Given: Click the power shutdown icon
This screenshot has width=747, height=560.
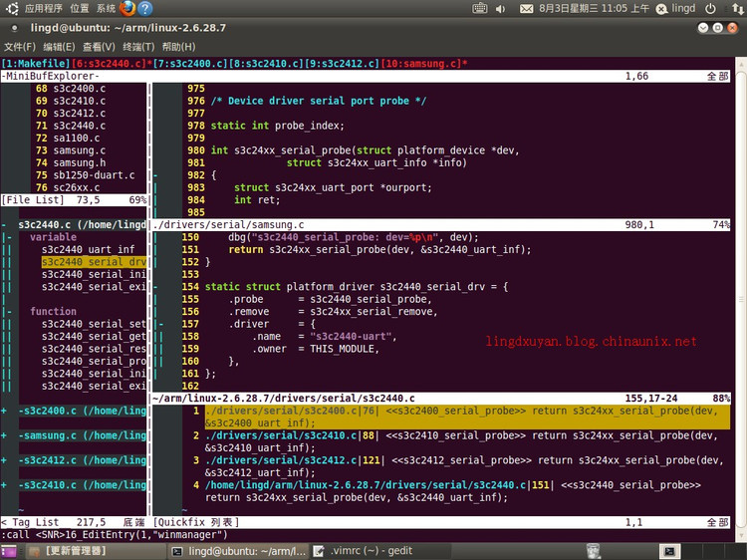Looking at the screenshot, I should pyautogui.click(x=710, y=8).
